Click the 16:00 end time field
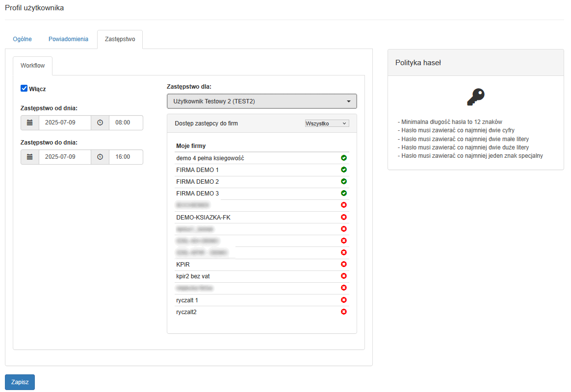The height and width of the screenshot is (392, 571). click(126, 157)
